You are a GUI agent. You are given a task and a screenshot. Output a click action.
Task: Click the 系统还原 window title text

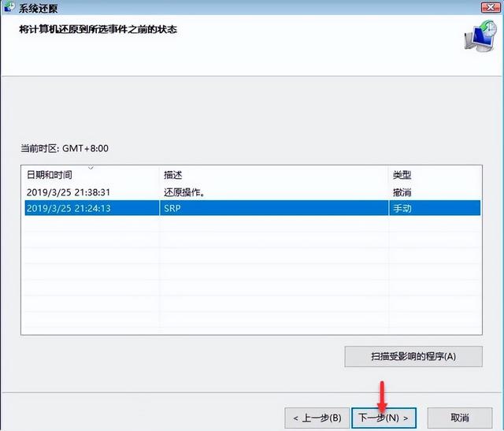click(39, 9)
